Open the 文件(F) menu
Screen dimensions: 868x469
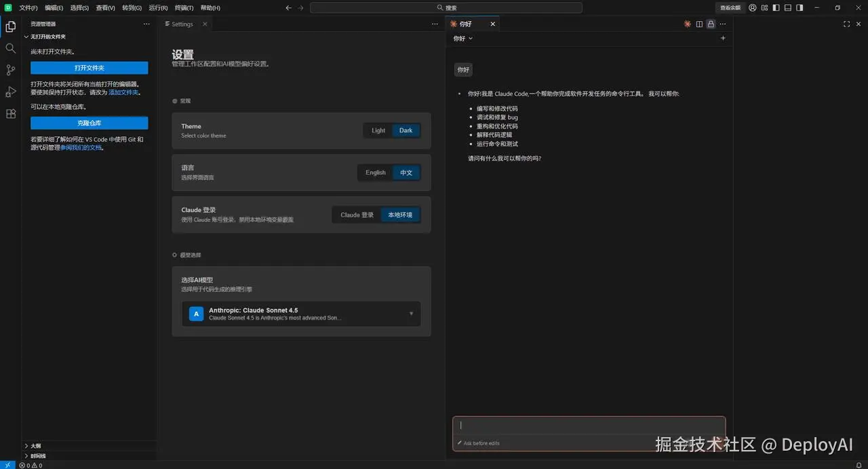pos(28,7)
